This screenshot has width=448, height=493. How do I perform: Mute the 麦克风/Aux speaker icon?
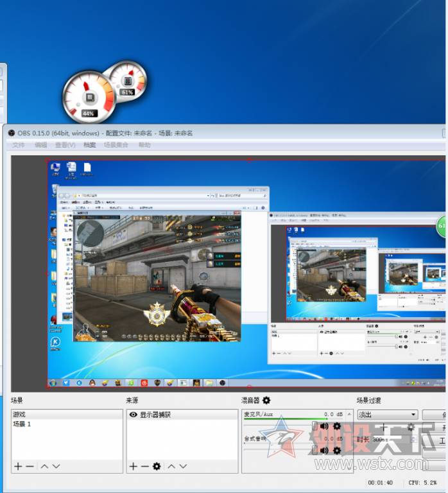pyautogui.click(x=324, y=426)
